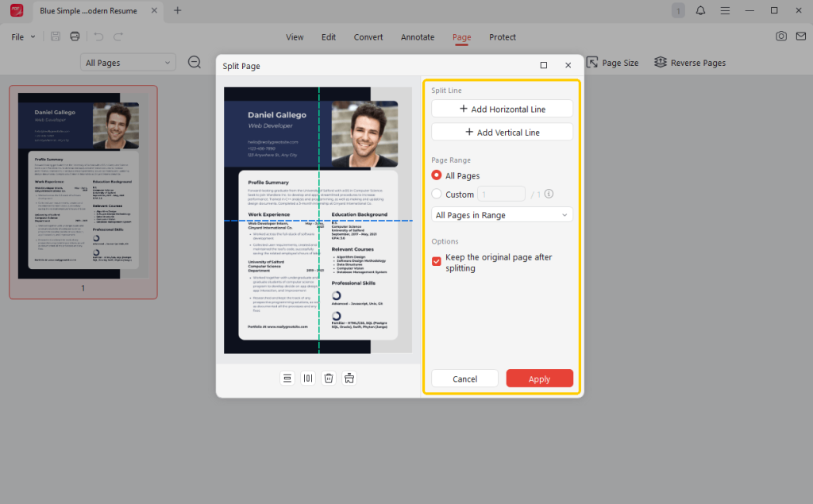Click the restore split lines icon

tap(349, 378)
